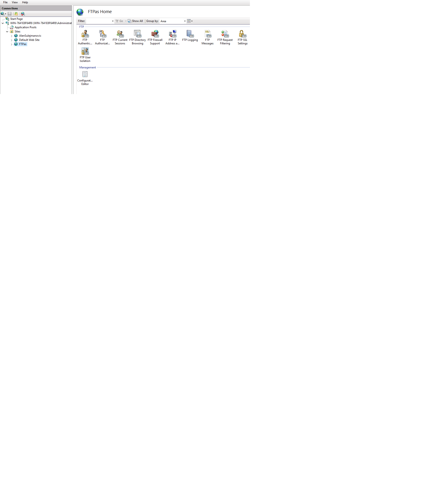
Task: Select Default Web Site
Action: tap(29, 40)
